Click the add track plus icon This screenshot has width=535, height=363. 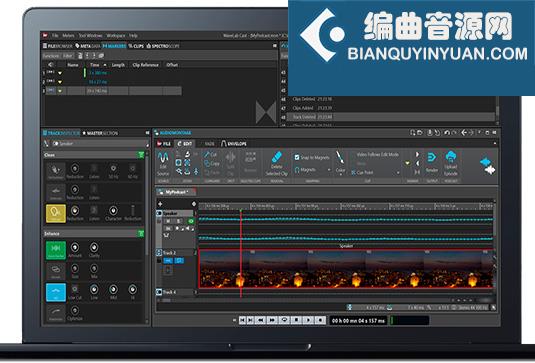(x=160, y=204)
